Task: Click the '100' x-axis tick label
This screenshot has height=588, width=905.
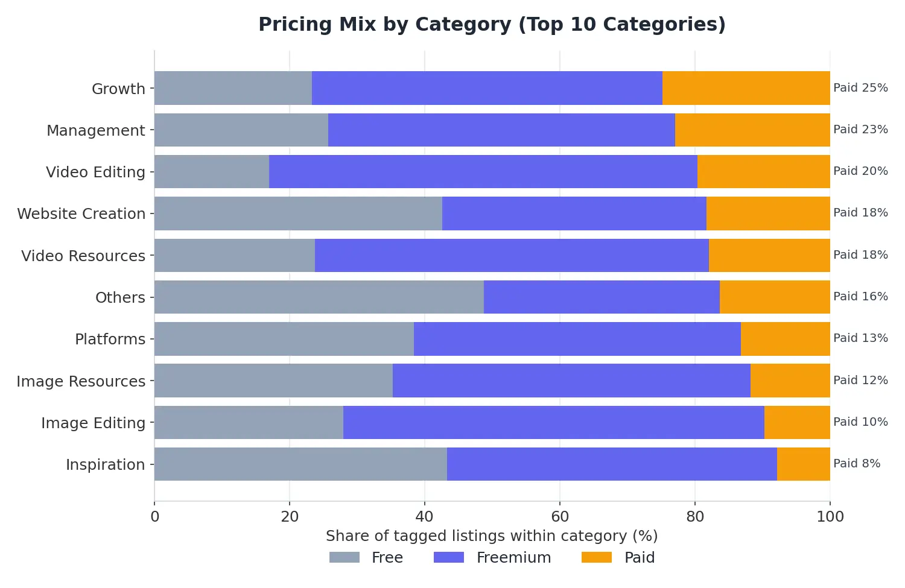Action: click(x=830, y=517)
